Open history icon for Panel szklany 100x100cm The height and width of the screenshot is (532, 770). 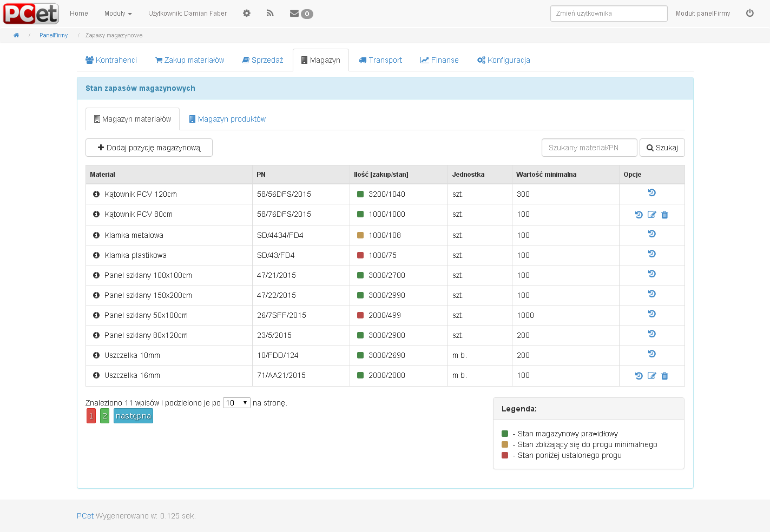652,274
